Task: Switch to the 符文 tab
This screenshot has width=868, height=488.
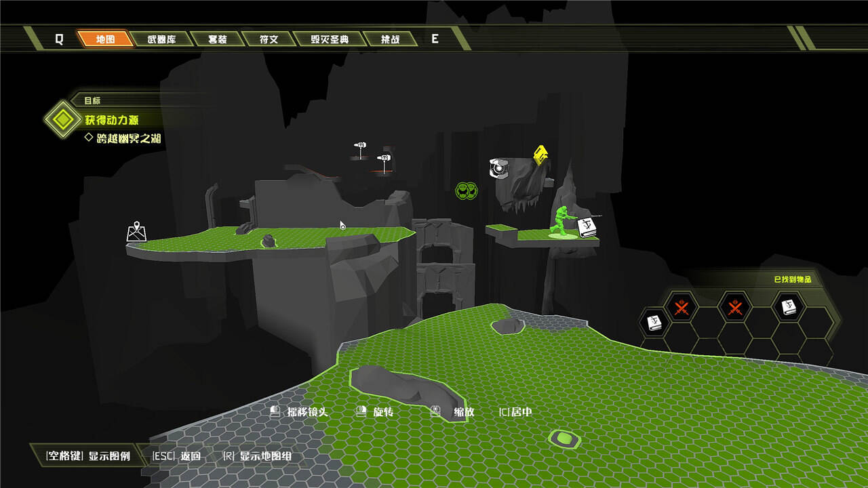Action: (269, 39)
